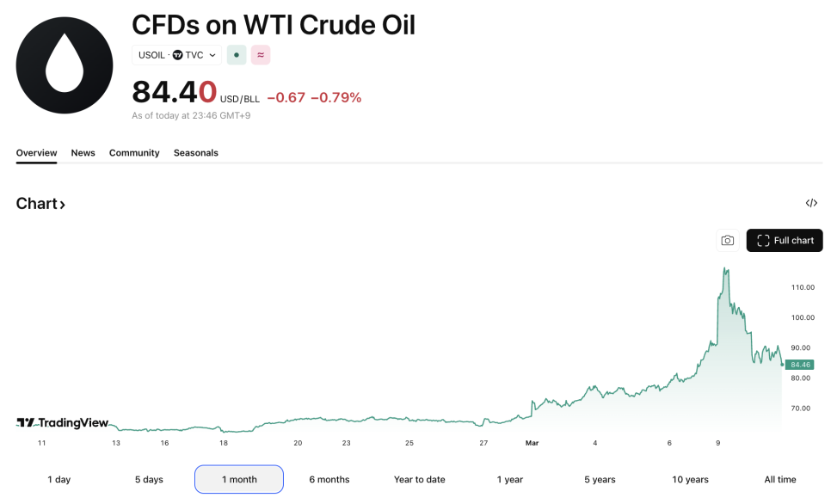Select the 1 day time range

pyautogui.click(x=59, y=479)
